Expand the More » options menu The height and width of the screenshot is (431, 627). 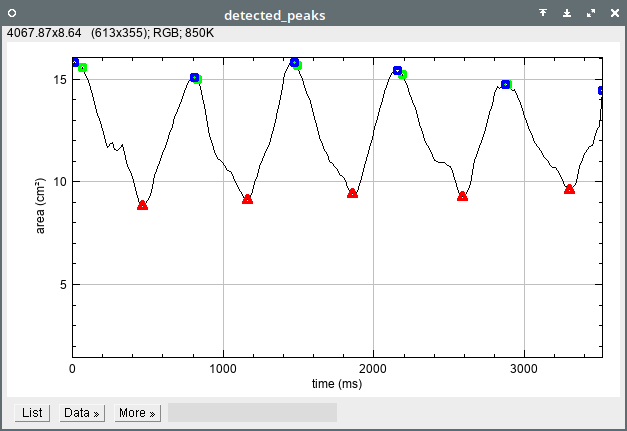pyautogui.click(x=137, y=412)
